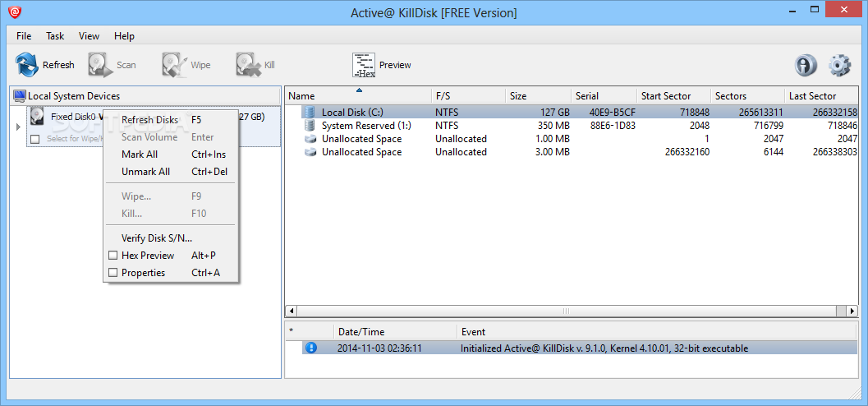Choose Unmark All from context menu
The width and height of the screenshot is (868, 406).
tap(171, 172)
